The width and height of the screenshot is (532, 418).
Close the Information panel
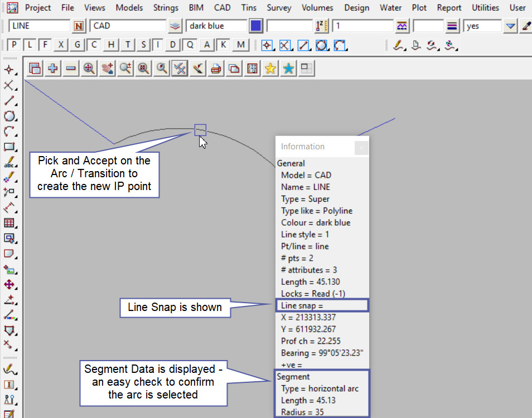tap(361, 147)
